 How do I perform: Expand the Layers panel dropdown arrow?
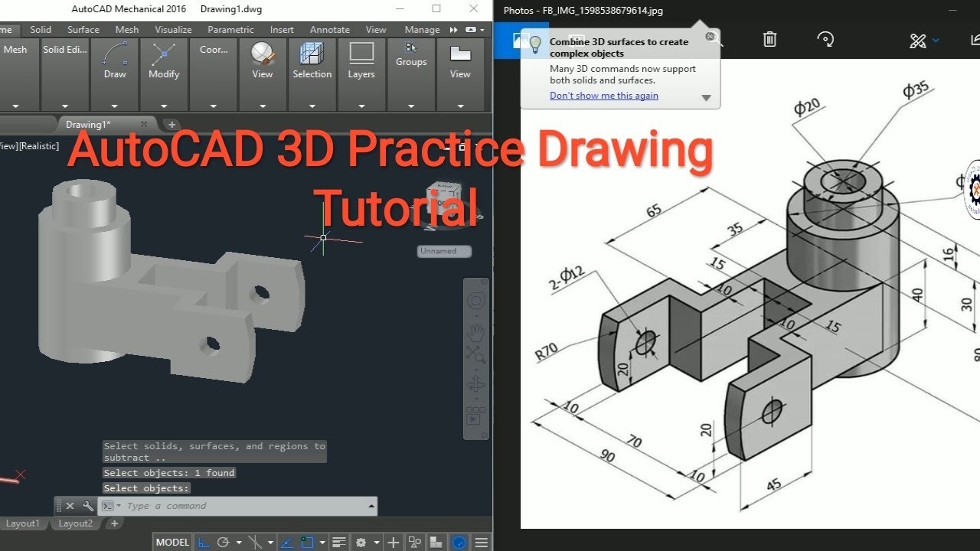361,106
